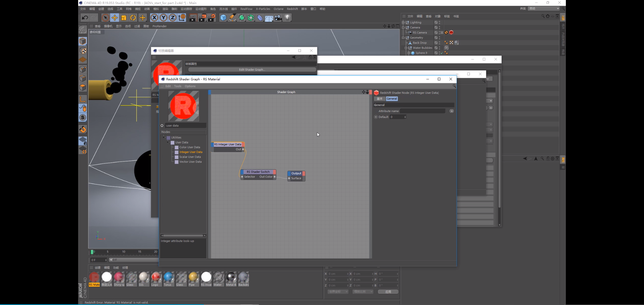The width and height of the screenshot is (644, 305).
Task: Activate the Scale tool in the toolbar
Action: tap(124, 18)
